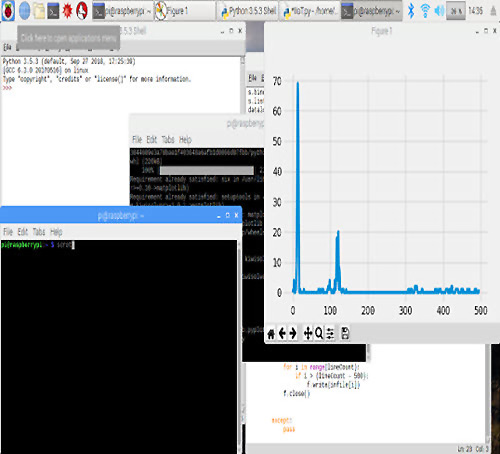This screenshot has width=500, height=454.
Task: Select the Pan axes tool
Action: click(308, 333)
